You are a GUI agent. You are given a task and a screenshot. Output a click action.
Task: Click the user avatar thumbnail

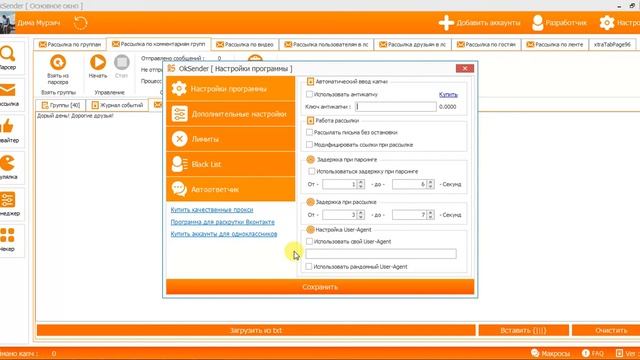click(x=7, y=23)
